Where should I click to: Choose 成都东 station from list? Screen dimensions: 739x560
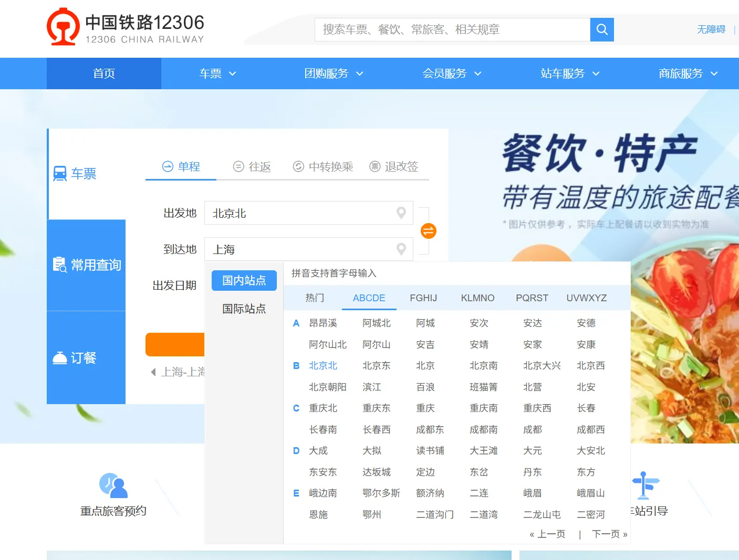430,430
